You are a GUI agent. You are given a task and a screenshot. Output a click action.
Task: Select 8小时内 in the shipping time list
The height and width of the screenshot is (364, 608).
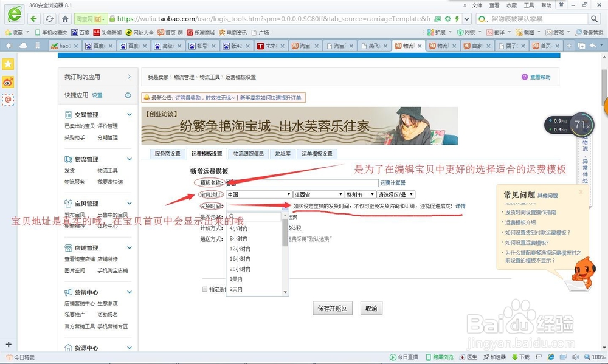(238, 239)
